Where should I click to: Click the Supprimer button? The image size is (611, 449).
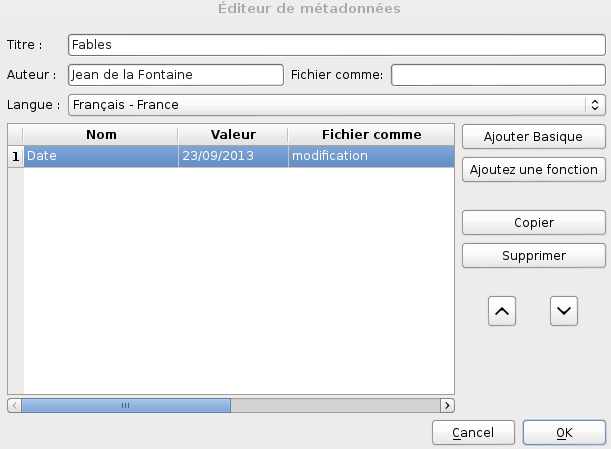pyautogui.click(x=533, y=256)
